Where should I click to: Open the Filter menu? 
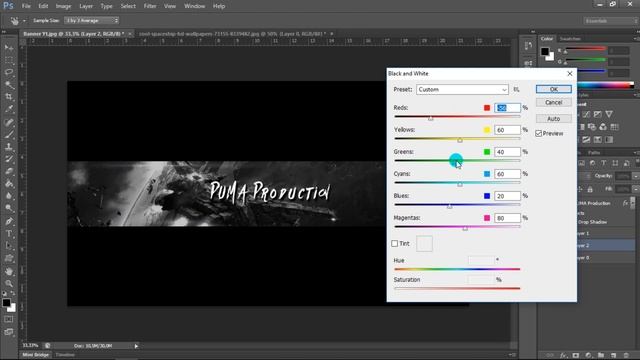click(150, 6)
